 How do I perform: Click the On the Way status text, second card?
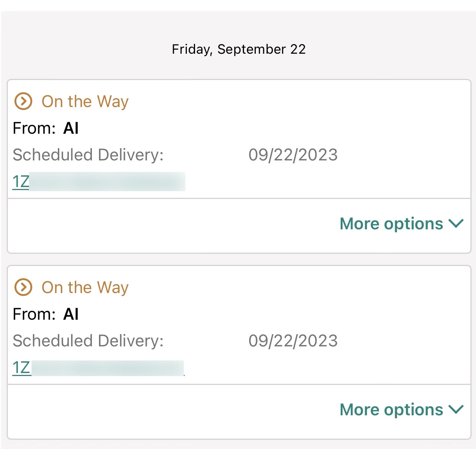[x=85, y=287]
